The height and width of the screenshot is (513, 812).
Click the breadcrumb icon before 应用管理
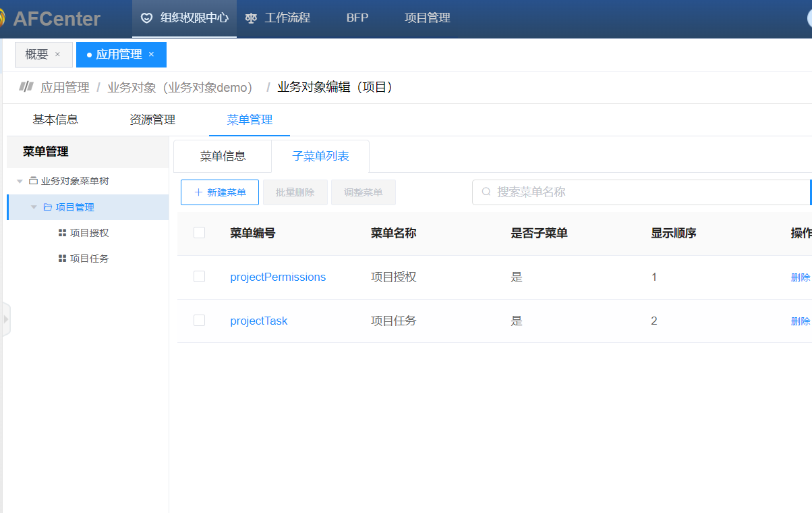(x=26, y=86)
